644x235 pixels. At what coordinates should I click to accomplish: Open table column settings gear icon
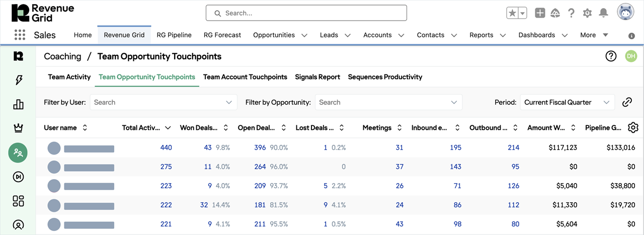click(x=633, y=128)
